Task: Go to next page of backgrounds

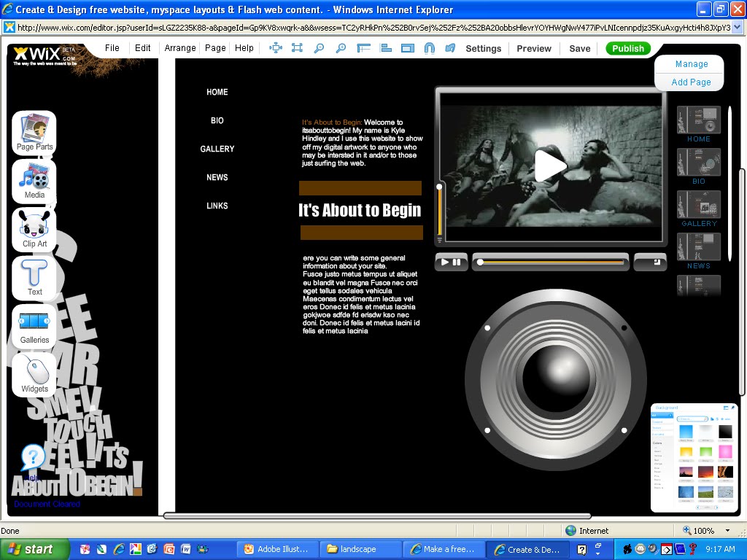Action: coord(717,507)
